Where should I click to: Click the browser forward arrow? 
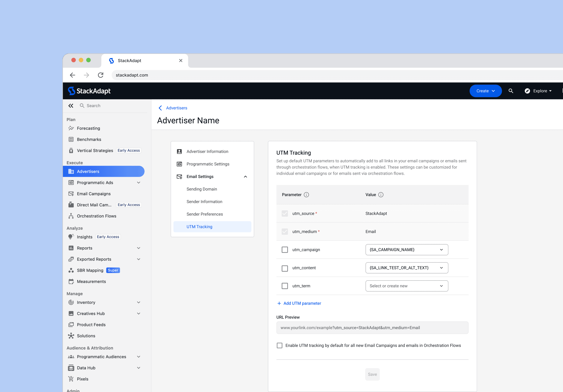coord(86,75)
